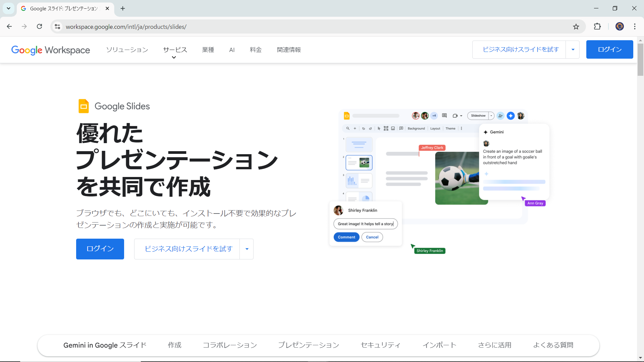
Task: Open the ソリューション menu
Action: coord(127,50)
